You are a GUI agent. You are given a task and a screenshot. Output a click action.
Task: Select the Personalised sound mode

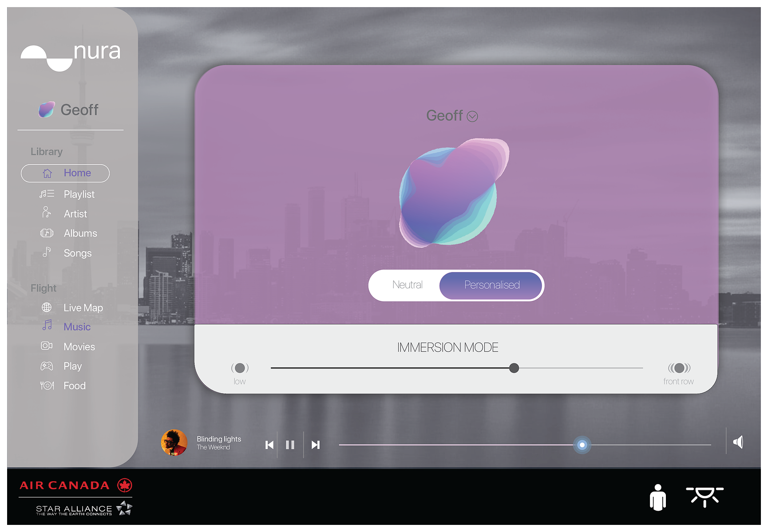[491, 285]
